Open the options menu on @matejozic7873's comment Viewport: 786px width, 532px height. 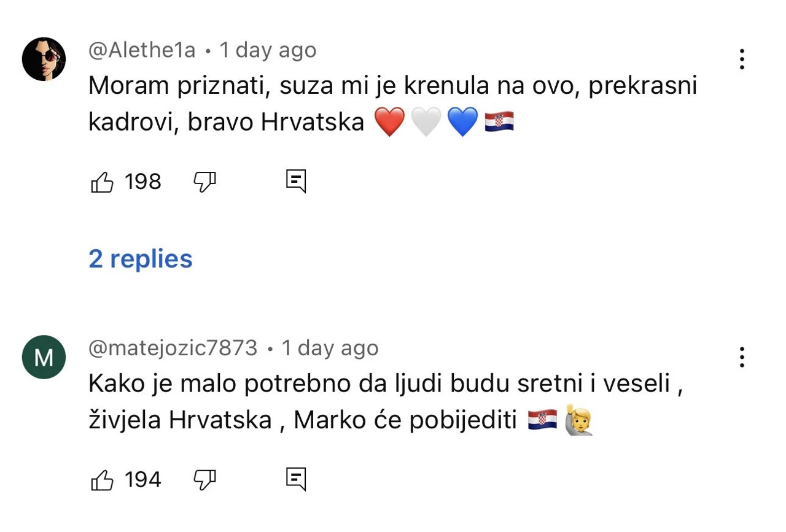click(742, 357)
